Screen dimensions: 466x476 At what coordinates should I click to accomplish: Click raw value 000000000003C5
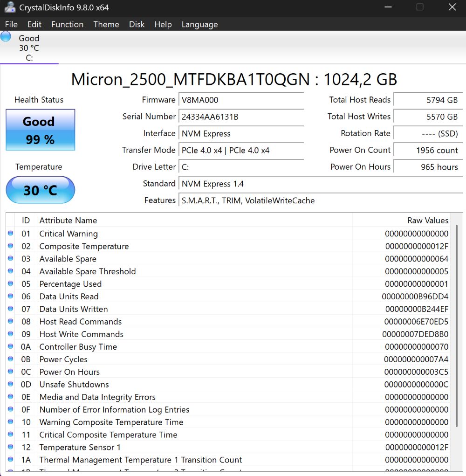[416, 372]
